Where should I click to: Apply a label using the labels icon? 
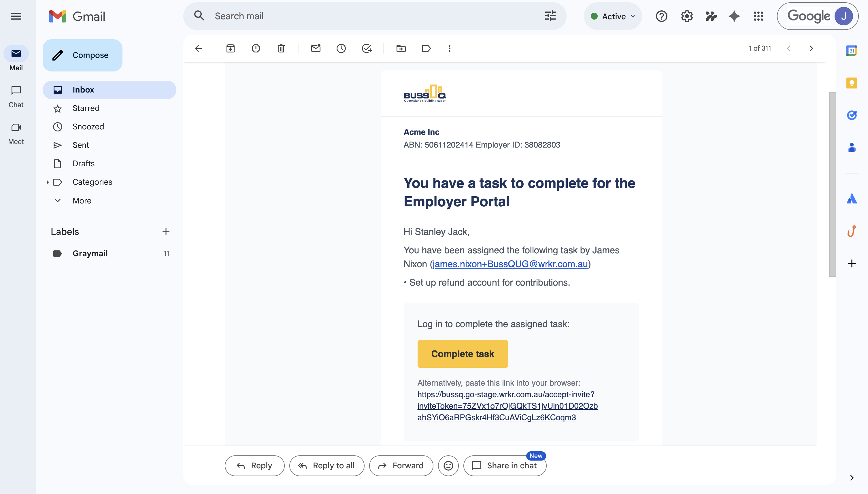pos(427,48)
